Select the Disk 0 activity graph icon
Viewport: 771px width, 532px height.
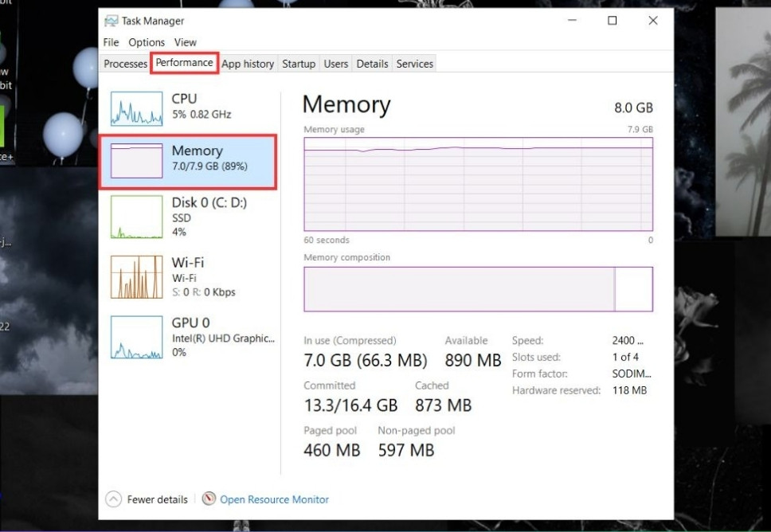click(136, 217)
